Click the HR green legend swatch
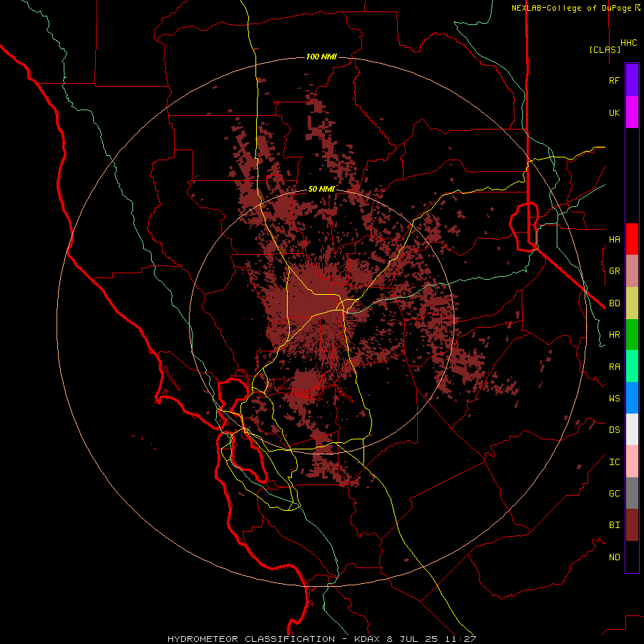The height and width of the screenshot is (644, 644). tap(632, 335)
